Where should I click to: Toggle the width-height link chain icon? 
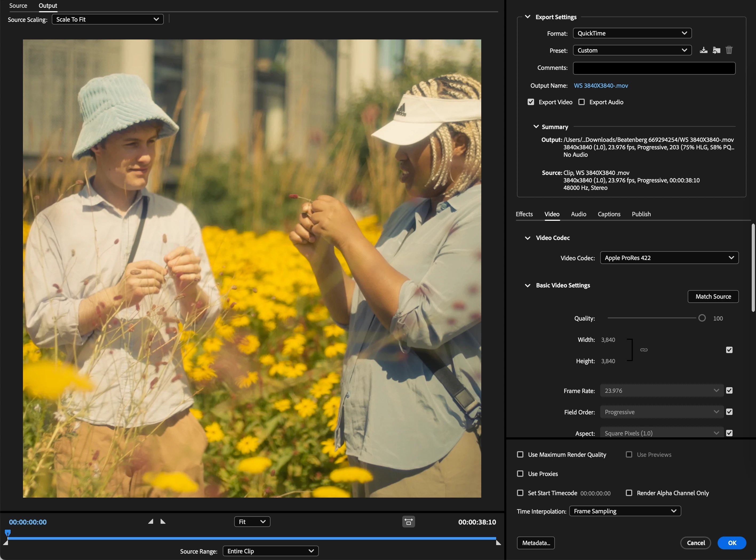pos(644,350)
